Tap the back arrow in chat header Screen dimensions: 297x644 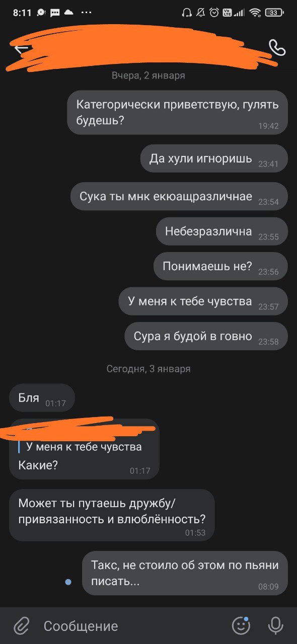(x=21, y=48)
